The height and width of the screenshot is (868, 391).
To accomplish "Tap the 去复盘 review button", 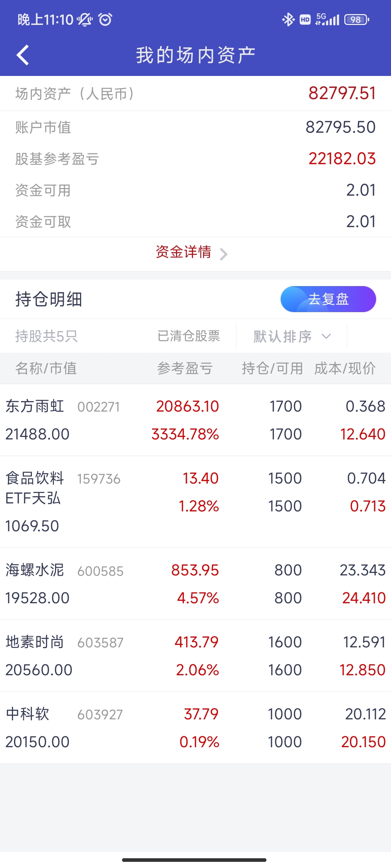I will pyautogui.click(x=328, y=299).
